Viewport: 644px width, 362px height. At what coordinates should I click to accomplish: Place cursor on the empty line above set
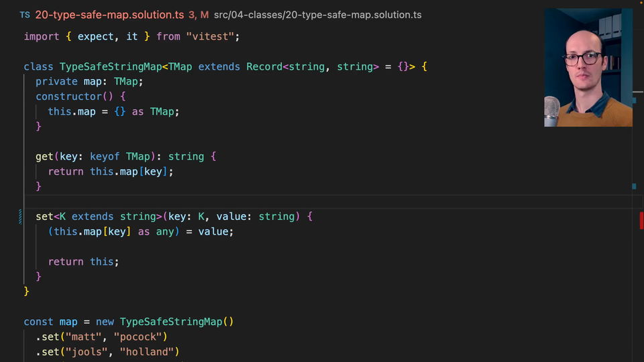pyautogui.click(x=201, y=201)
